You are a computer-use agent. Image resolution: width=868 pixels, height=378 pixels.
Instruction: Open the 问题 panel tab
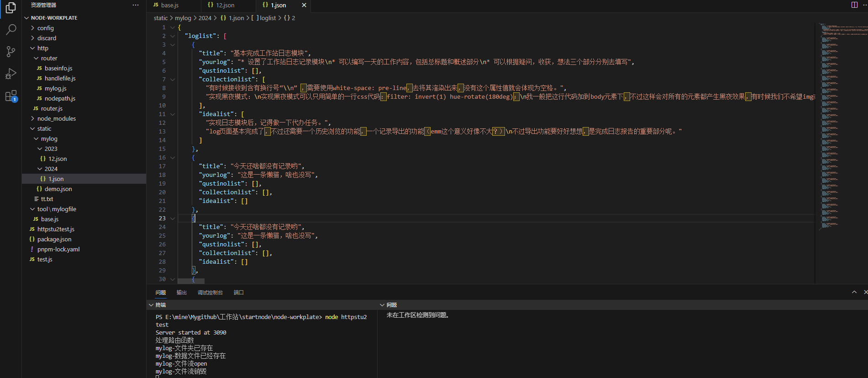pos(161,293)
